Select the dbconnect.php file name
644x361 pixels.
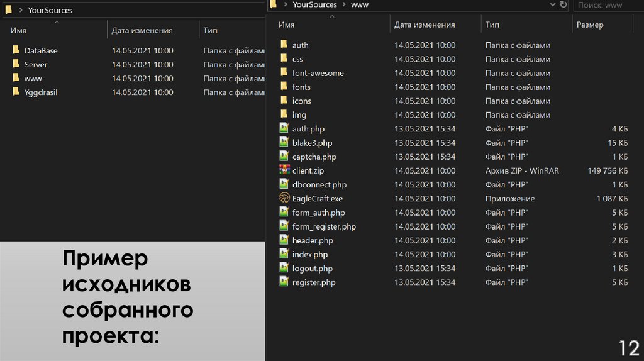pyautogui.click(x=319, y=185)
